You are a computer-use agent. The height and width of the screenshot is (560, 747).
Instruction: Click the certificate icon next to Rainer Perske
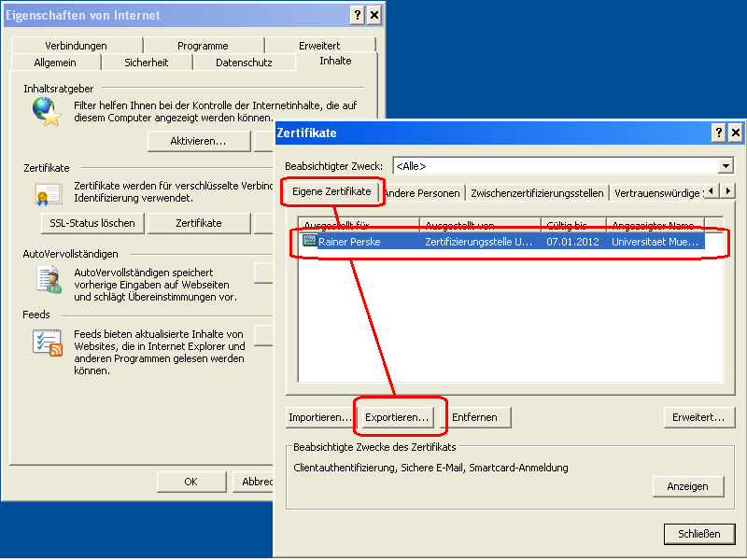[x=308, y=241]
